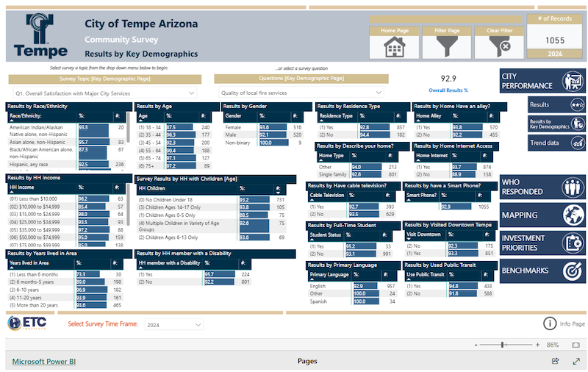The height and width of the screenshot is (372, 588).
Task: Click the zoom level slider
Action: point(503,344)
